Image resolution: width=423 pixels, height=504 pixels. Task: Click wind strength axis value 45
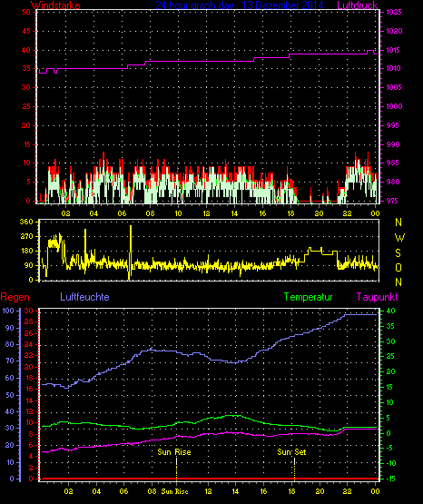26,31
